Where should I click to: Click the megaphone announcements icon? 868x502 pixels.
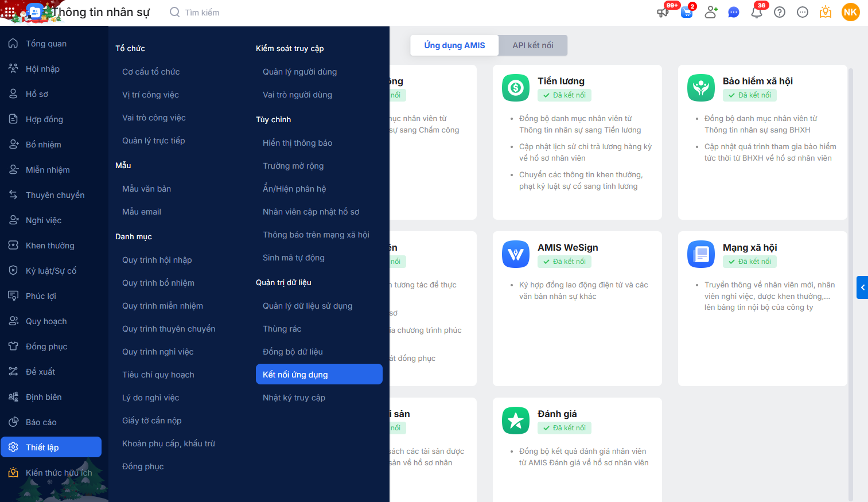point(663,12)
